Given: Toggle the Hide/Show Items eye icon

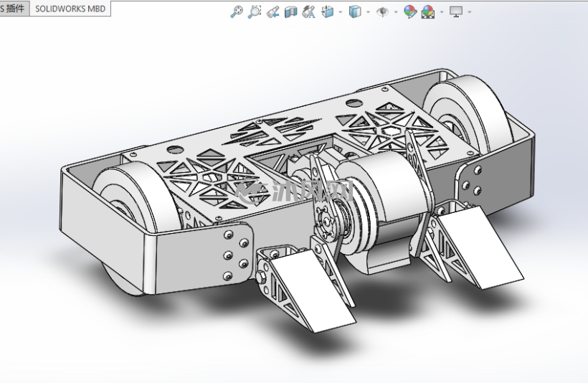Looking at the screenshot, I should click(382, 12).
